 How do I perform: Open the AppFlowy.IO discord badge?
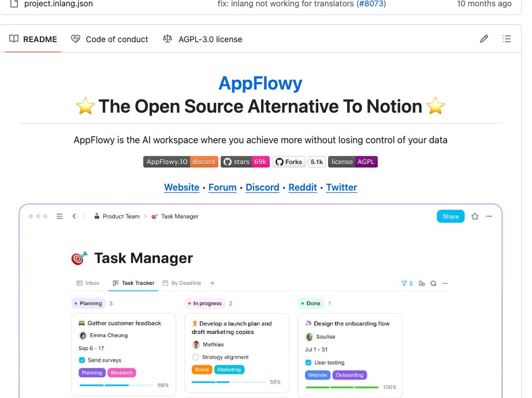(181, 162)
